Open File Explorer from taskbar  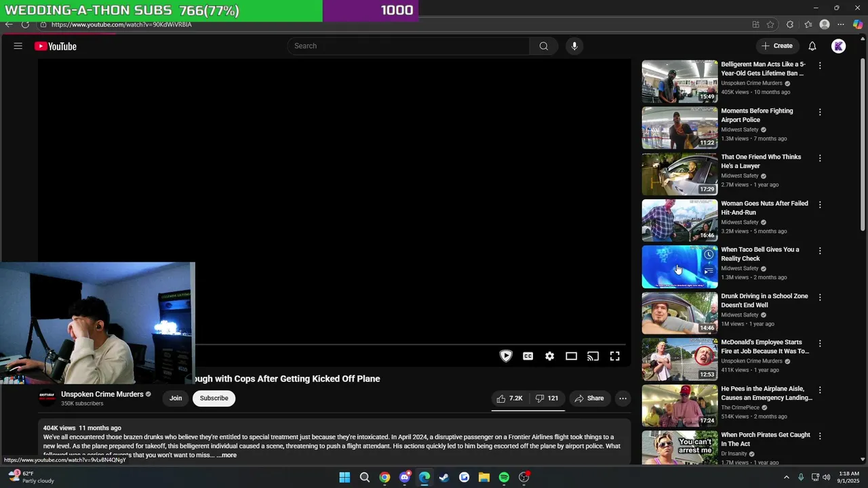(484, 477)
